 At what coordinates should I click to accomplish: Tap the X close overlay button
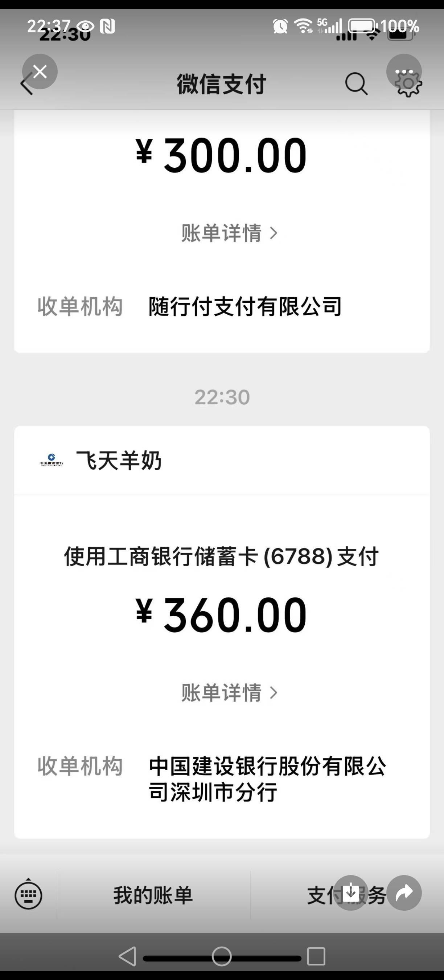pos(40,72)
